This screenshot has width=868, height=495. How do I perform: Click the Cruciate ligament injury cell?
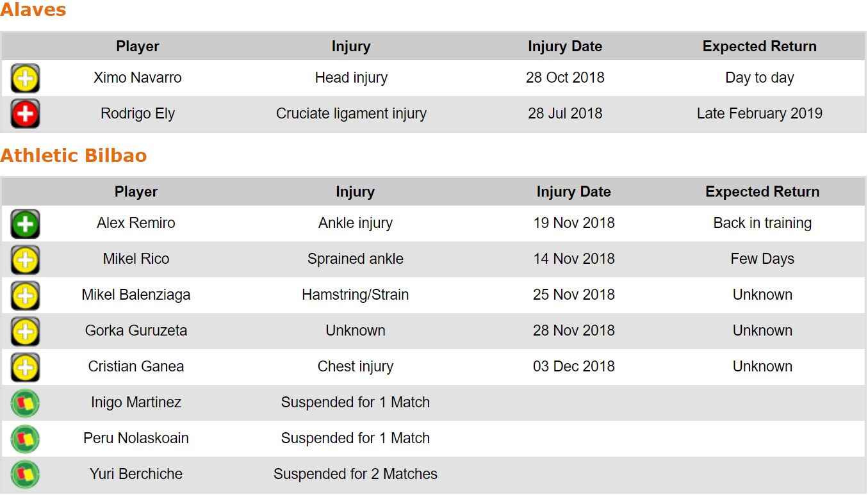click(351, 114)
